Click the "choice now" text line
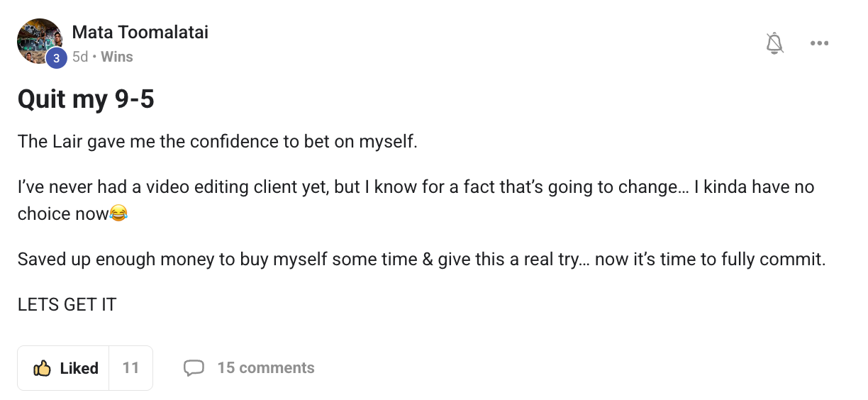 (x=63, y=213)
